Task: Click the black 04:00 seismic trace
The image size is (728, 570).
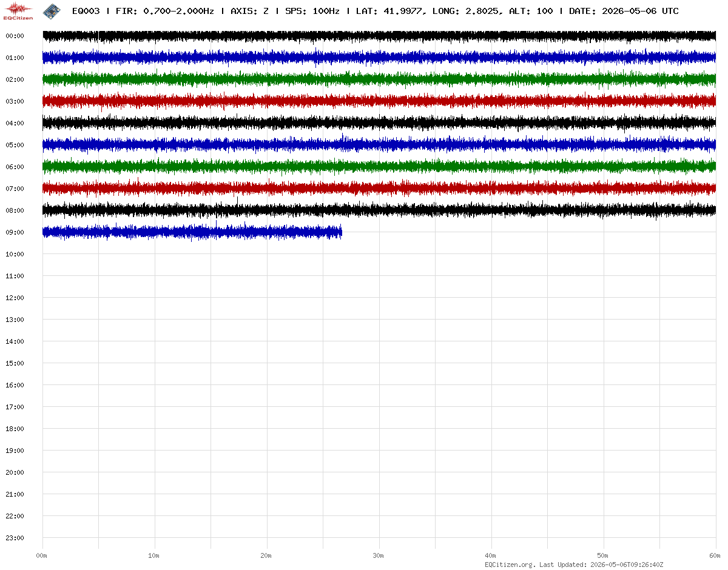Action: pyautogui.click(x=379, y=123)
